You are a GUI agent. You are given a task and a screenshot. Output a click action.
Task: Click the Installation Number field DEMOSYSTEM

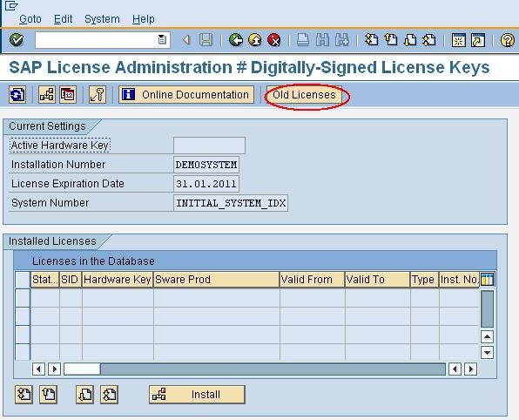(206, 165)
